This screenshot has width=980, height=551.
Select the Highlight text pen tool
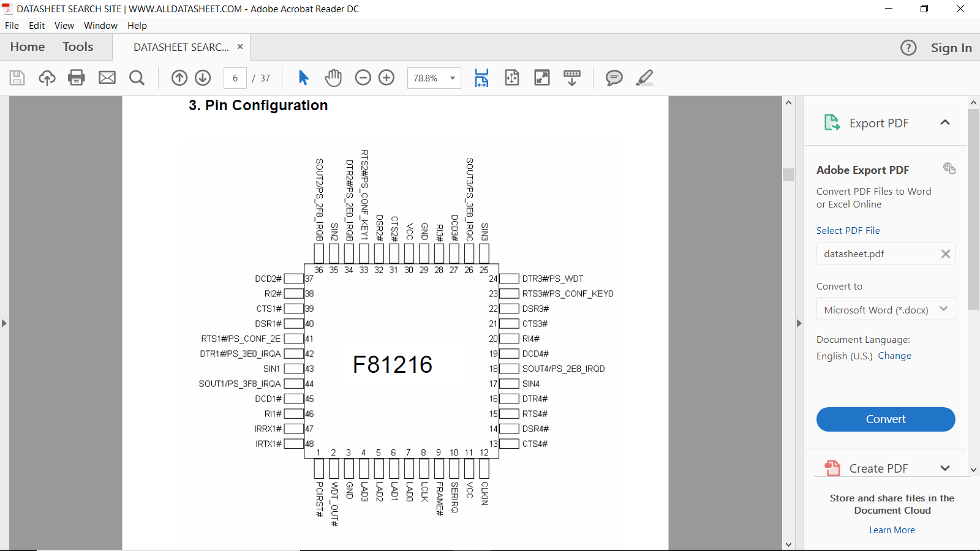pyautogui.click(x=644, y=78)
